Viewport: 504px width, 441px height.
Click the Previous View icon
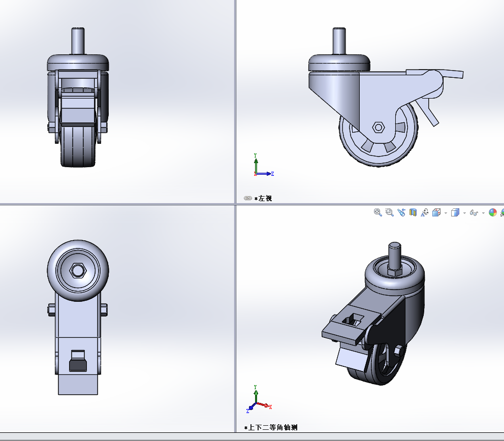(401, 212)
